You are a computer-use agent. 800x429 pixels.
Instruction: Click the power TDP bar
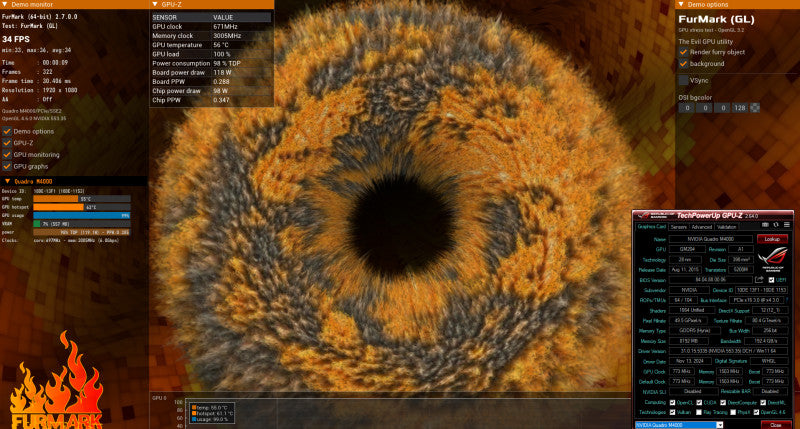pyautogui.click(x=82, y=232)
